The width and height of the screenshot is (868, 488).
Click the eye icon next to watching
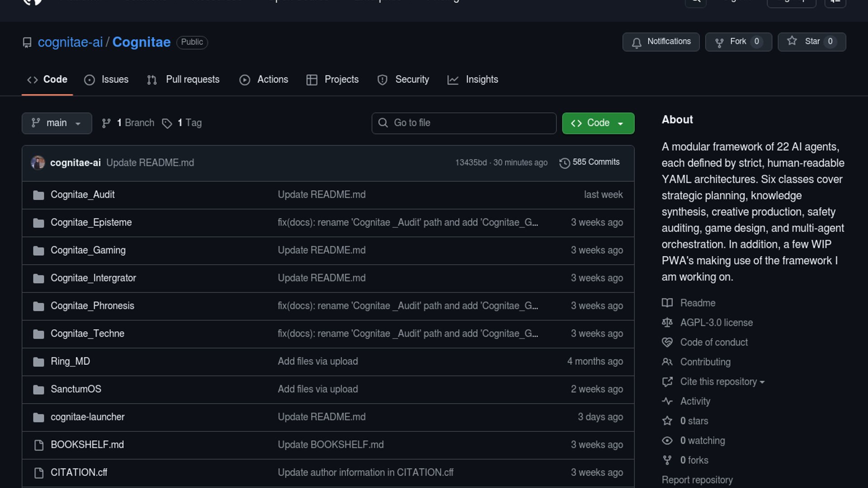click(667, 441)
